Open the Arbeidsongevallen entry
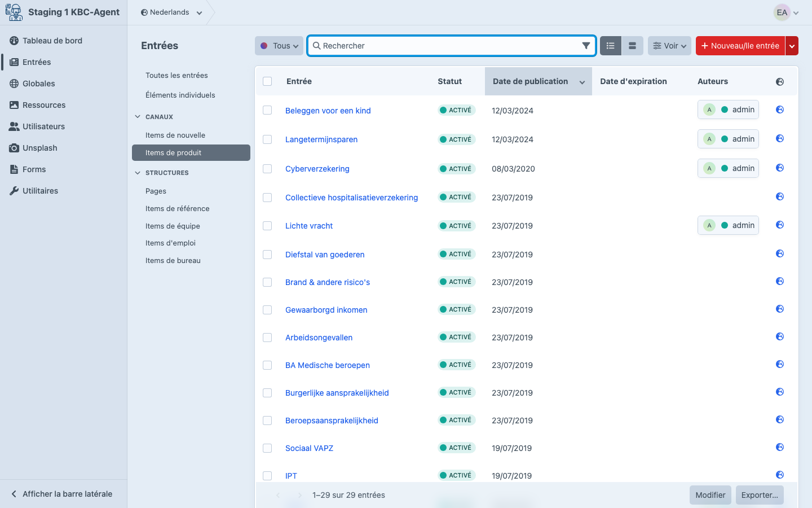This screenshot has width=812, height=508. 319,338
